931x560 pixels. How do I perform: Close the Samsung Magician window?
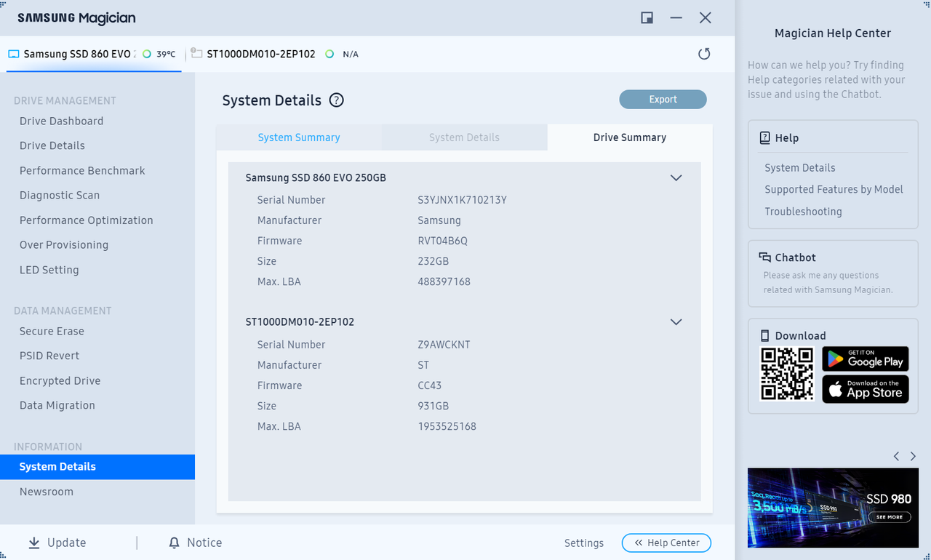click(706, 17)
